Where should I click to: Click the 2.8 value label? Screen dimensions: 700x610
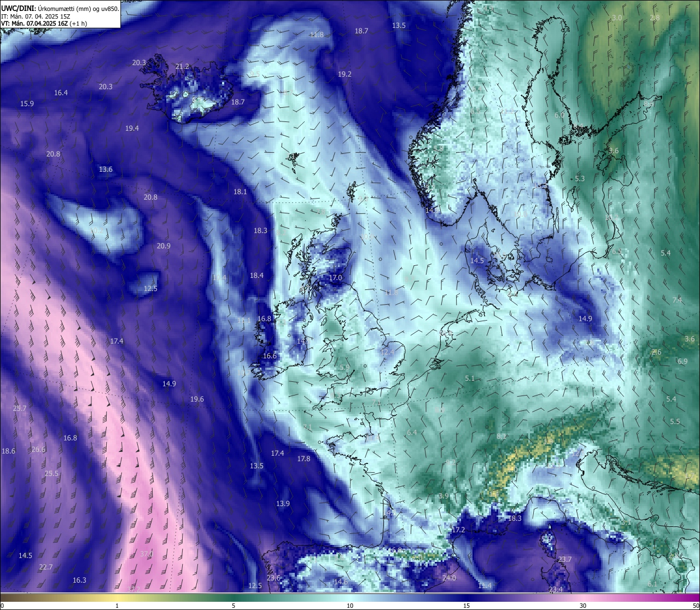tap(655, 18)
